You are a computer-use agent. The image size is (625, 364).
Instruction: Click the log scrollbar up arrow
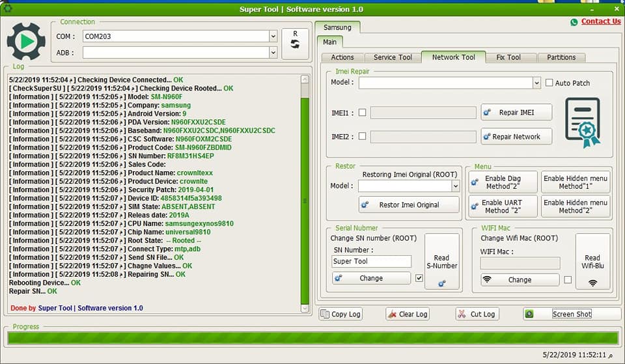pos(305,79)
